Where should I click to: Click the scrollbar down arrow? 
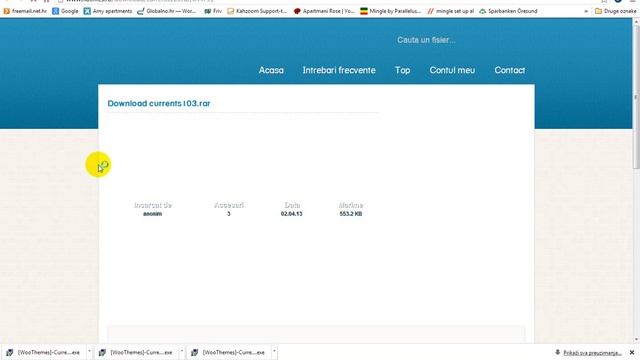tap(636, 340)
